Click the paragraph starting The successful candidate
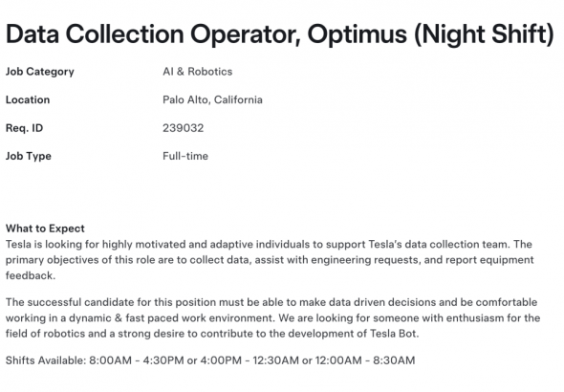The height and width of the screenshot is (392, 564). (272, 318)
